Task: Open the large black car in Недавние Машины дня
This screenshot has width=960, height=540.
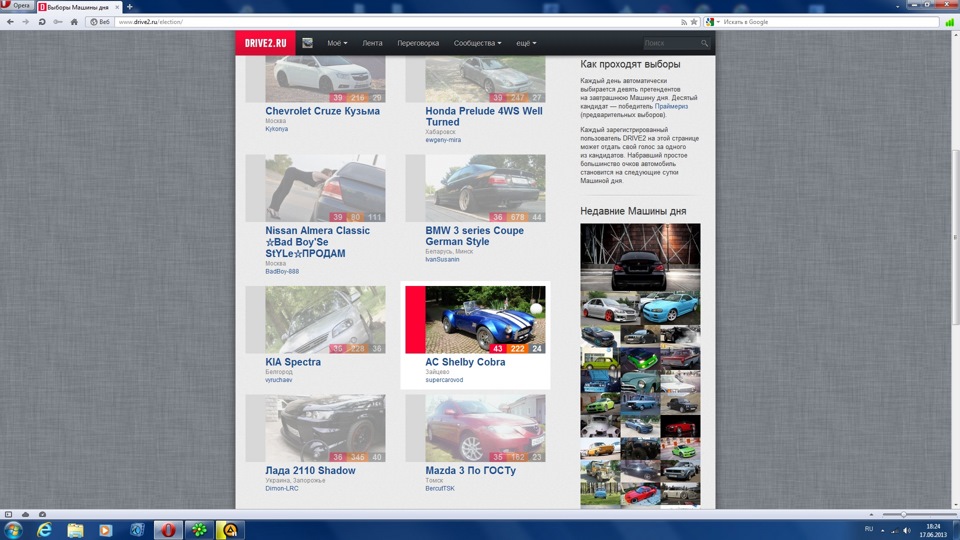Action: [x=640, y=257]
